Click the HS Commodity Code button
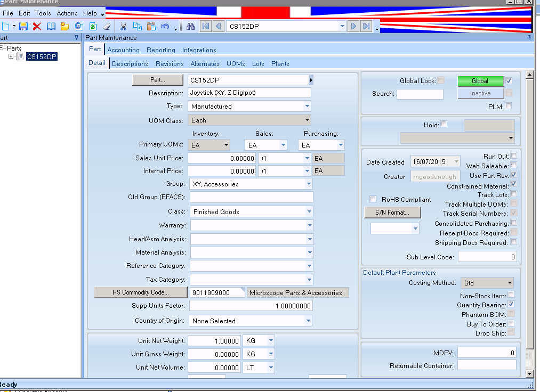 click(x=140, y=292)
